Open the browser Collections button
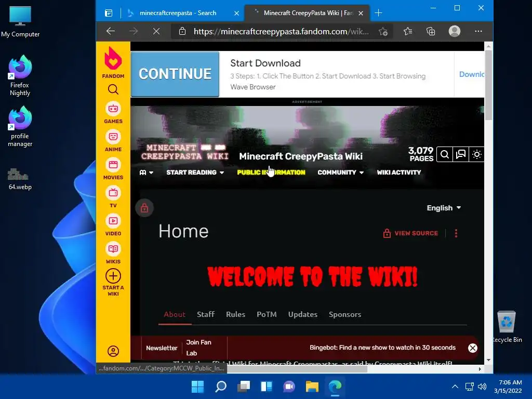This screenshot has width=532, height=399. [431, 32]
